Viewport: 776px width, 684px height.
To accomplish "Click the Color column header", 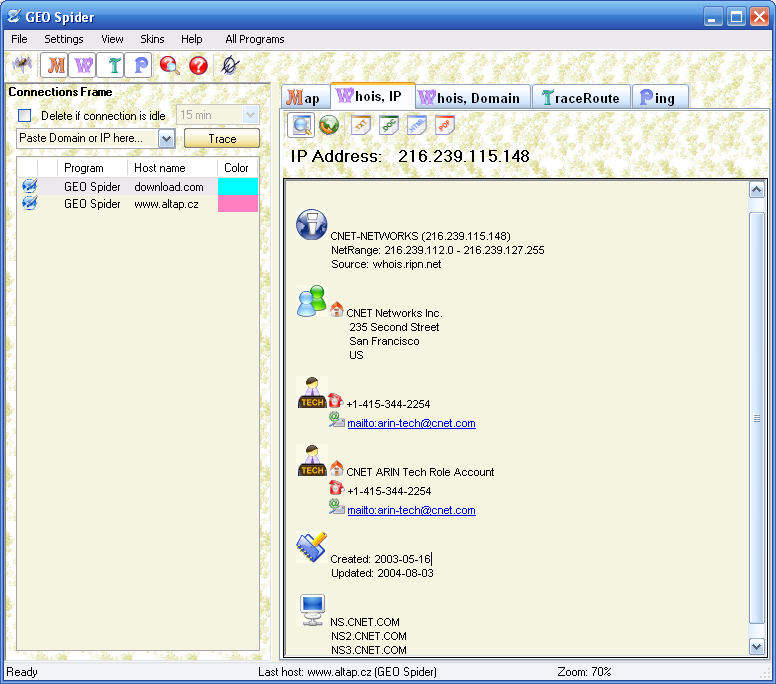I will click(x=238, y=168).
